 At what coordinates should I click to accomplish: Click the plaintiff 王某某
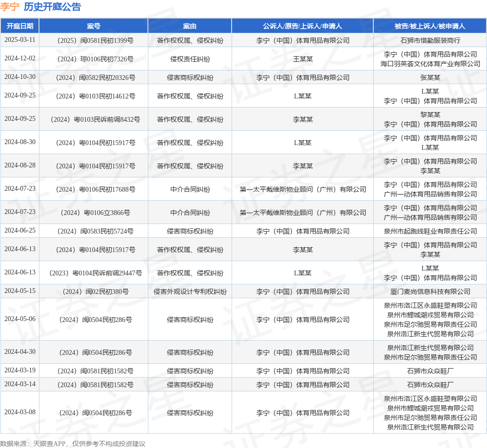[303, 59]
